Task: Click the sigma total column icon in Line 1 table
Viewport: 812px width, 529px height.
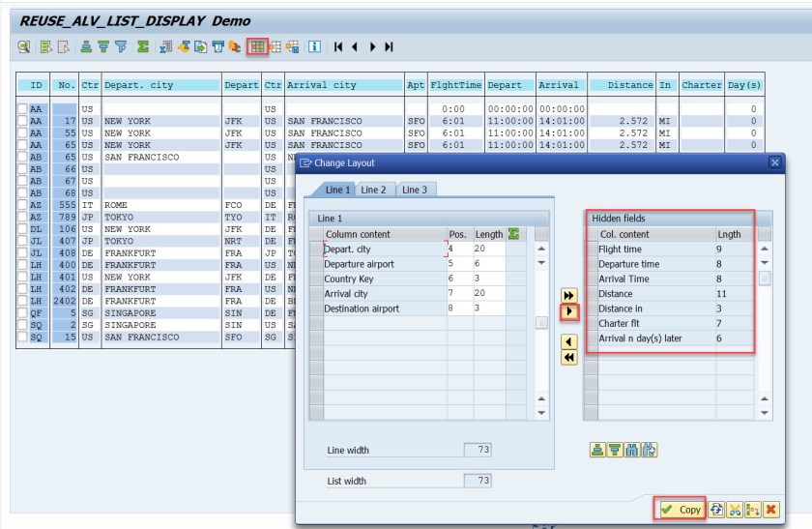Action: [513, 234]
